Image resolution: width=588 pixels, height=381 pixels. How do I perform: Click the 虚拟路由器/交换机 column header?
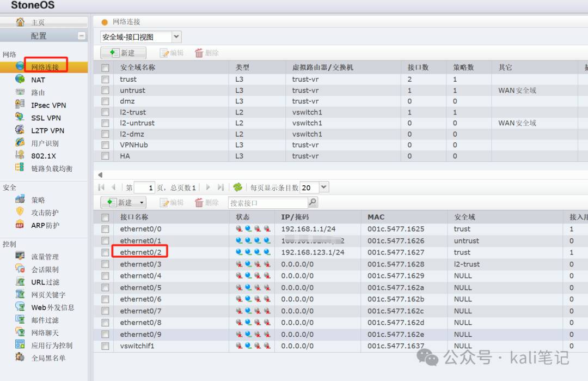point(323,67)
